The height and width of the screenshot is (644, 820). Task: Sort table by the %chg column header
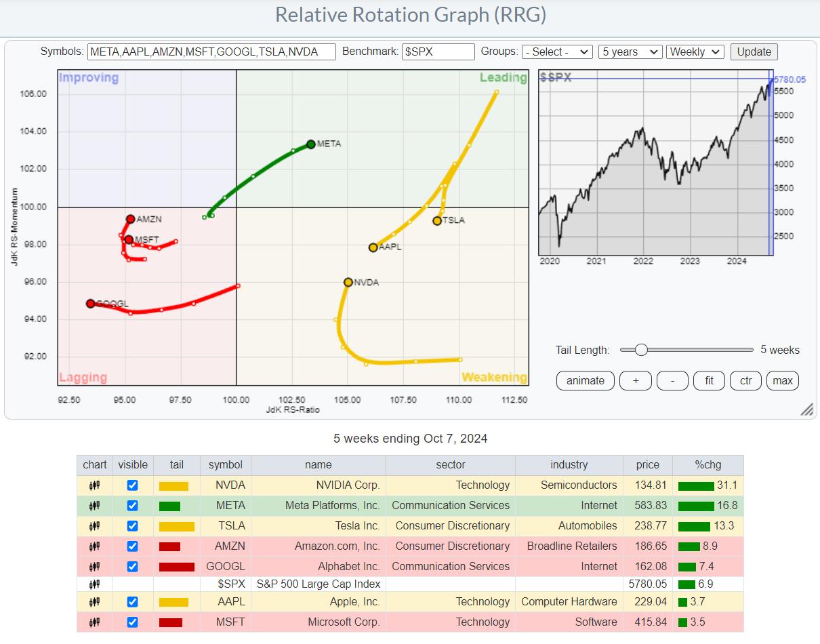[708, 465]
